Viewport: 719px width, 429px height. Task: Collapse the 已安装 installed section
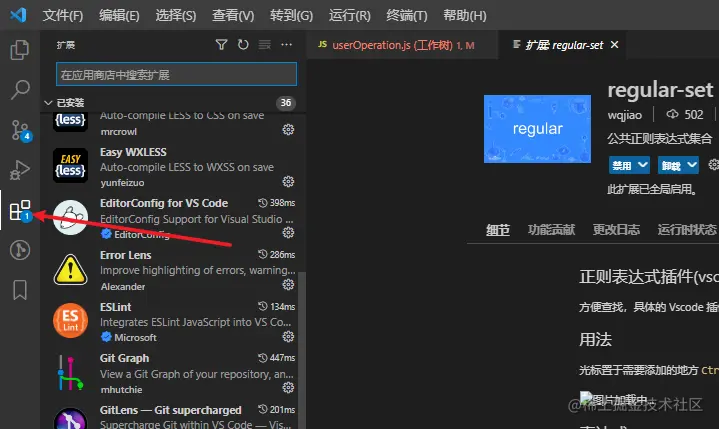48,103
